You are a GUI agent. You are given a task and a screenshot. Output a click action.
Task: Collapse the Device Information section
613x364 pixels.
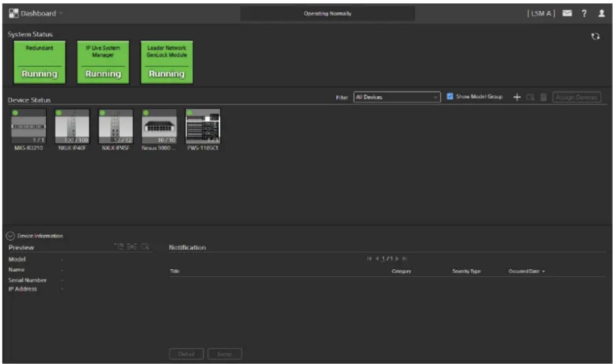click(10, 236)
